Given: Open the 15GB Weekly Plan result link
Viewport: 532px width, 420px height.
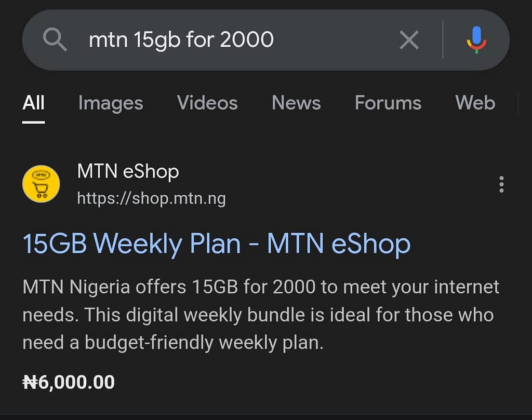Looking at the screenshot, I should point(216,244).
